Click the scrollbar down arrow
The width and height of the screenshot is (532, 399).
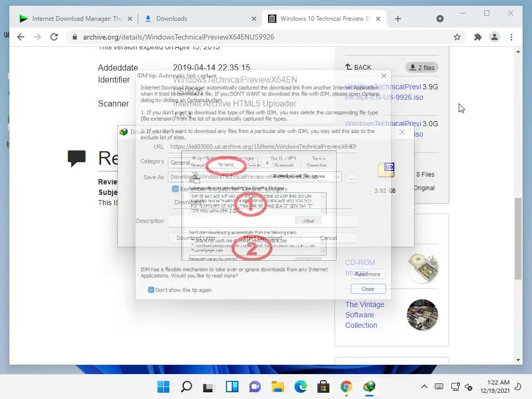tap(518, 360)
